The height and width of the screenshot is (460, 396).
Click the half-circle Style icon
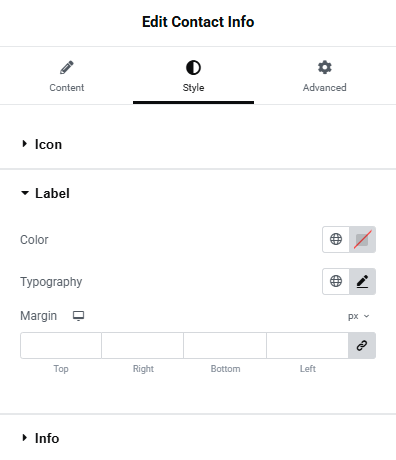click(193, 68)
